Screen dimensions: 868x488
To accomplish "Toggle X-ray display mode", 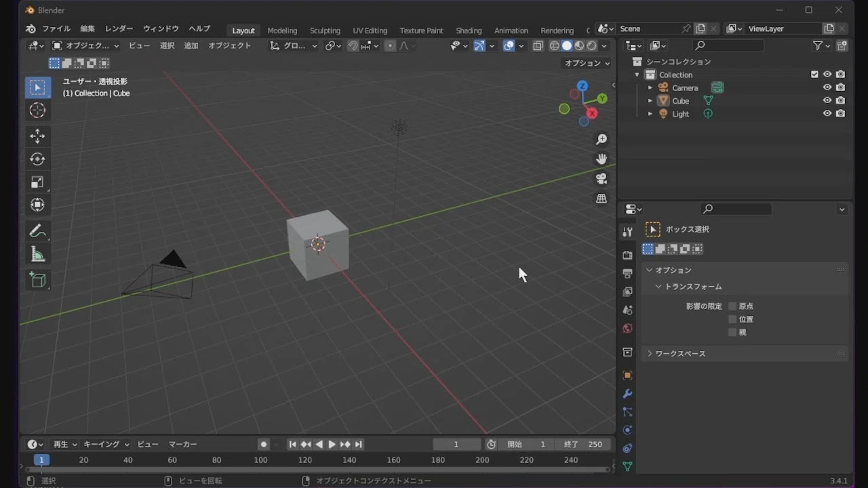I will (x=538, y=45).
